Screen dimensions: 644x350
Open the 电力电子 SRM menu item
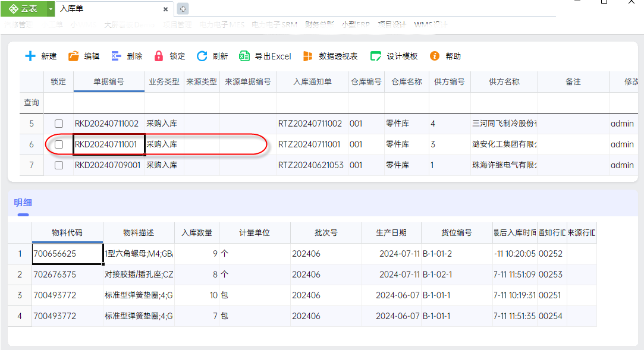click(274, 24)
